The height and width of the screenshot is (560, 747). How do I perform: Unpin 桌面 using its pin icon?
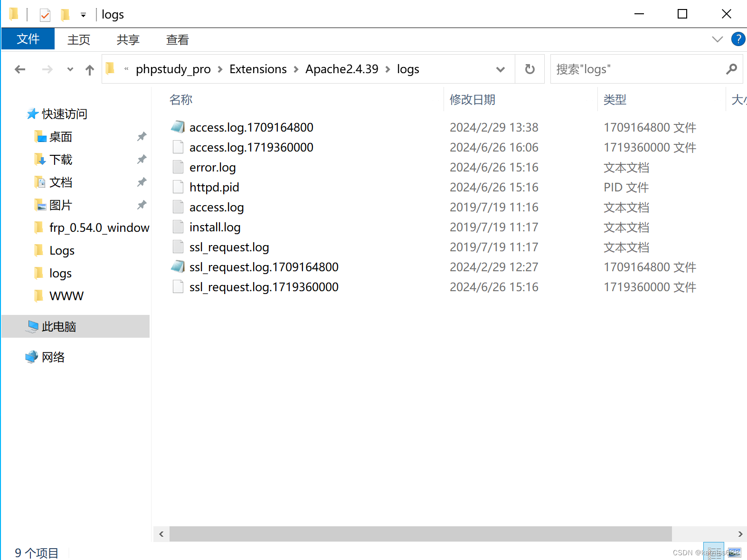click(x=142, y=137)
